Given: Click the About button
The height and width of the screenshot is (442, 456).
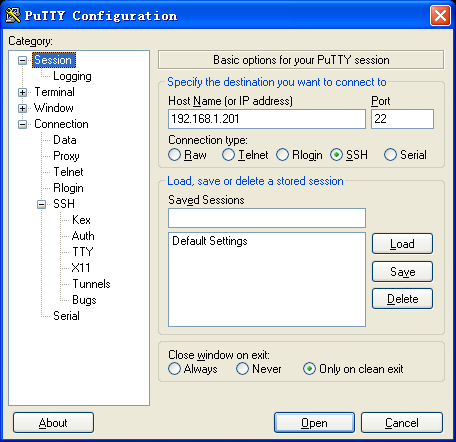Looking at the screenshot, I should pyautogui.click(x=53, y=423).
